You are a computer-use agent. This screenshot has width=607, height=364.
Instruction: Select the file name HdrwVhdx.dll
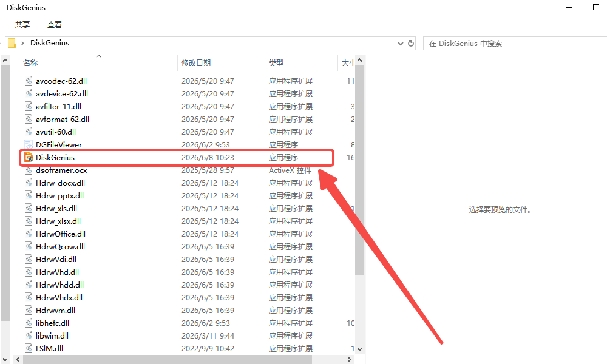point(59,298)
